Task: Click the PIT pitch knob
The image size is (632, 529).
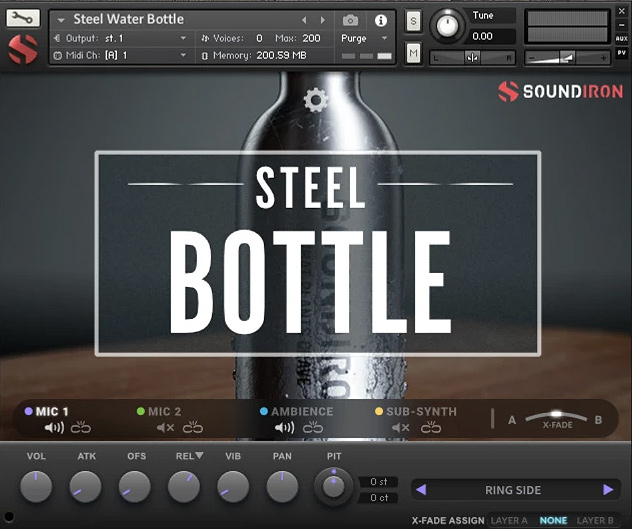Action: point(333,487)
